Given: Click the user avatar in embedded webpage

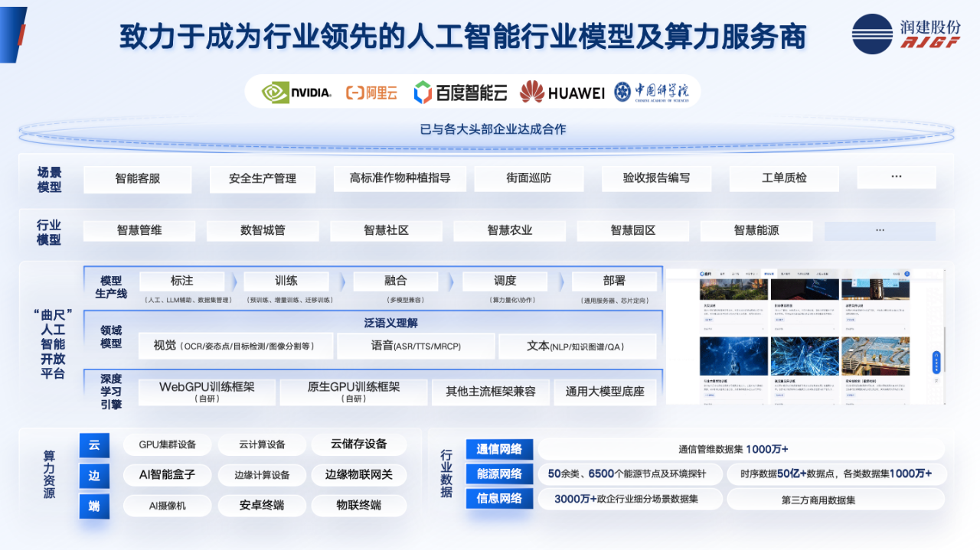Looking at the screenshot, I should pyautogui.click(x=906, y=273).
